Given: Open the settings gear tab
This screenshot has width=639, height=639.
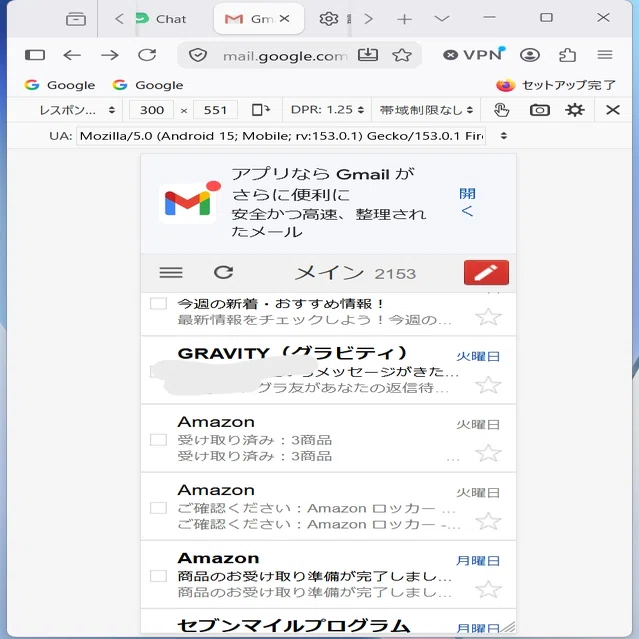Looking at the screenshot, I should pos(328,19).
